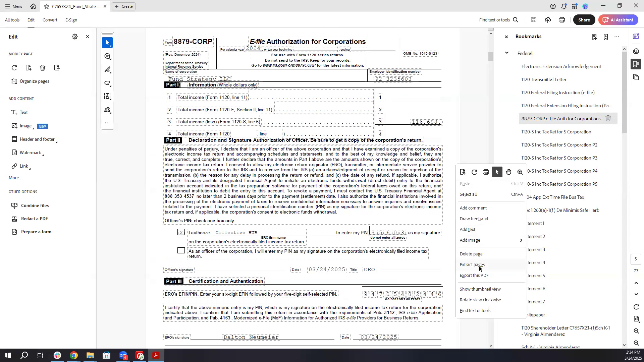
Task: Toggle the selection arrow tool in context menu
Action: tap(497, 172)
